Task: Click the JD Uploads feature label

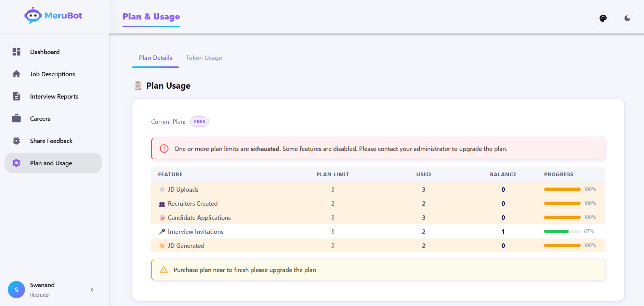Action: click(x=183, y=189)
